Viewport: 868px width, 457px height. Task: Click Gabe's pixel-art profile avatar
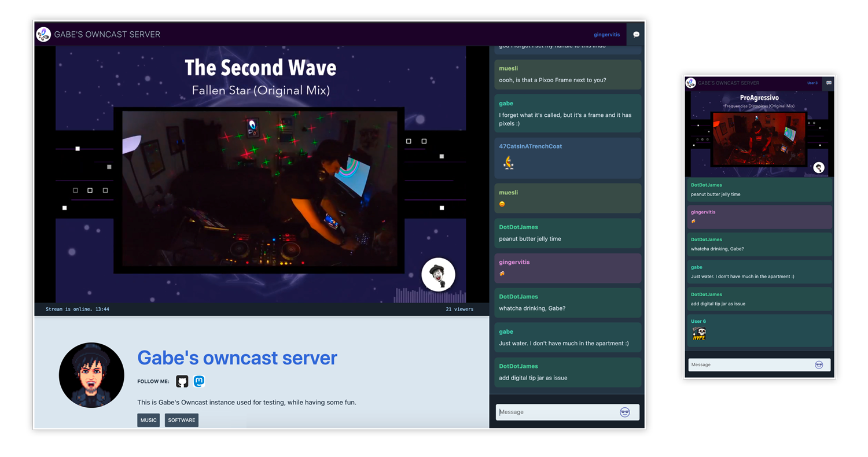click(x=91, y=375)
